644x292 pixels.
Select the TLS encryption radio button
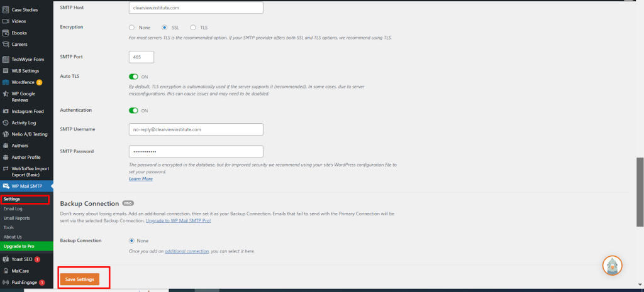(193, 28)
